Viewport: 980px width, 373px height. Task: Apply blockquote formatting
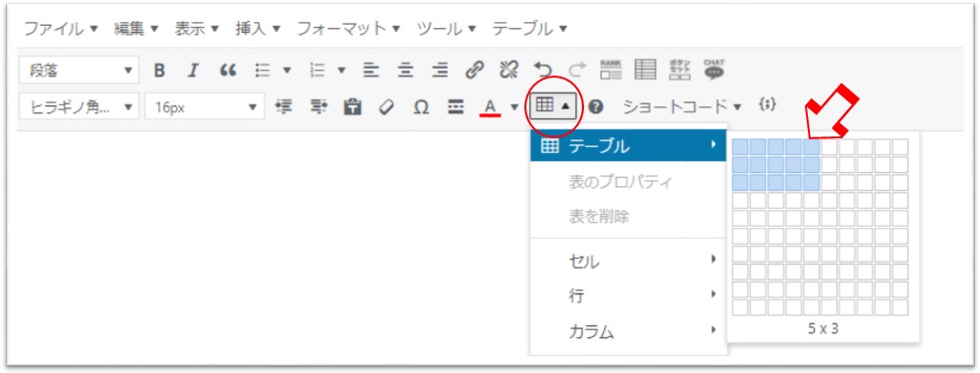[228, 71]
